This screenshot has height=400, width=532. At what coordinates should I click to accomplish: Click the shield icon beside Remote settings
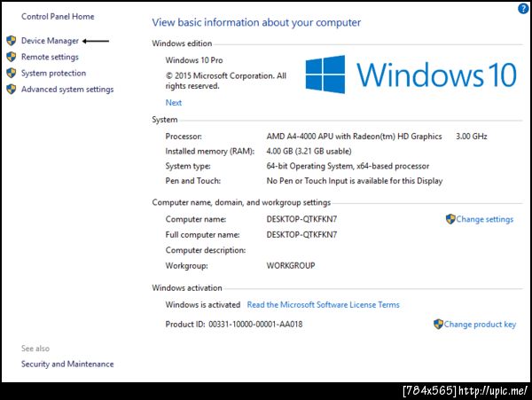[x=12, y=57]
